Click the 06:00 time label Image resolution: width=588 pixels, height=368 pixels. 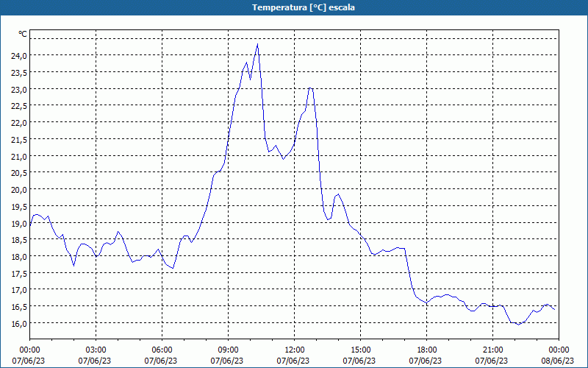point(162,350)
